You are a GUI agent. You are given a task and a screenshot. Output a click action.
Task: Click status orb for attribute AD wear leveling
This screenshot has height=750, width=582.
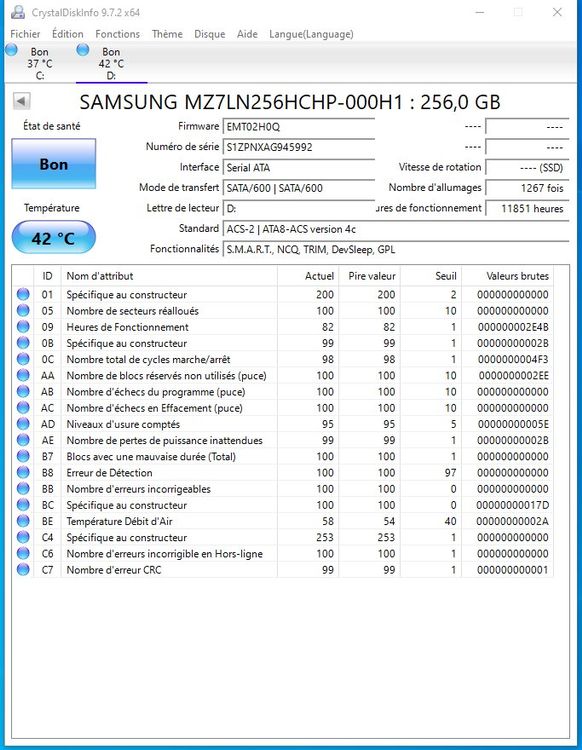click(x=23, y=424)
